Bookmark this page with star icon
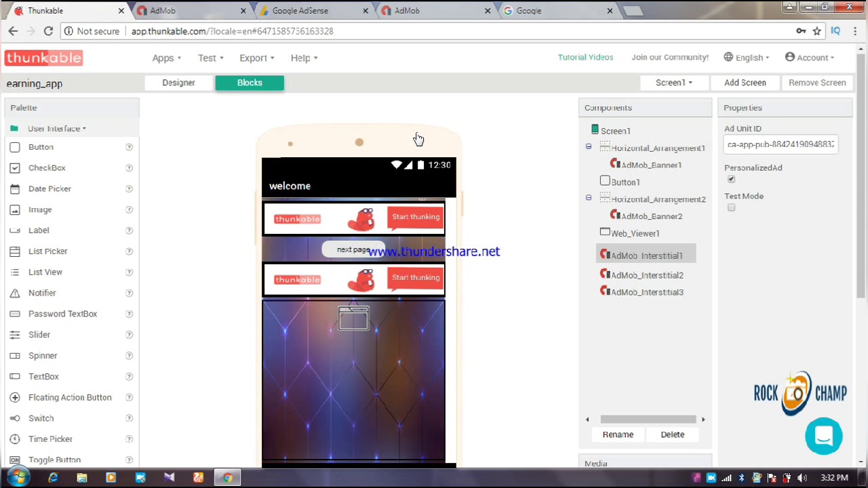This screenshot has width=868, height=488. click(817, 31)
